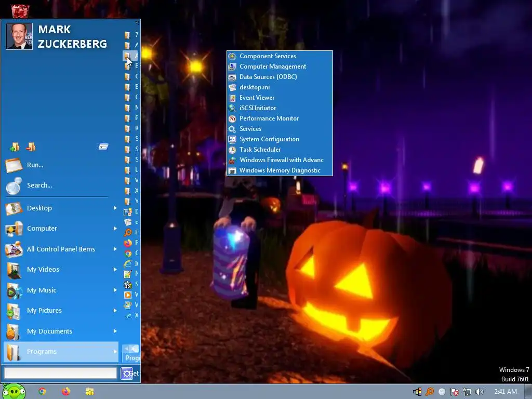Click the Task Scheduler clock icon
The image size is (532, 399).
click(x=232, y=150)
